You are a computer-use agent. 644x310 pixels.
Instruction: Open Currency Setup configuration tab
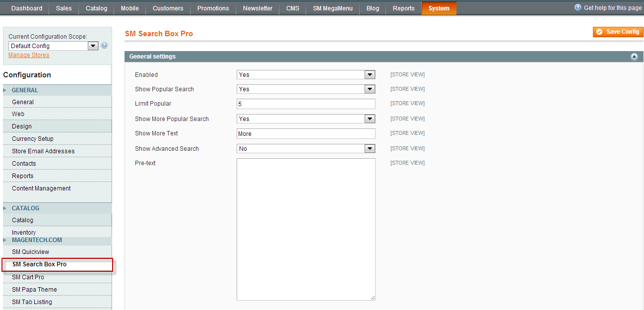tap(57, 139)
